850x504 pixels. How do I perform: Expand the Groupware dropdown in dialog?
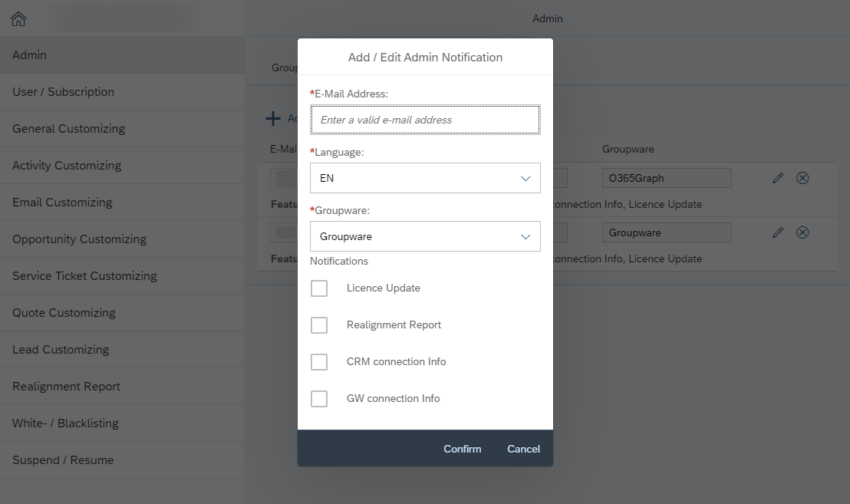coord(425,236)
